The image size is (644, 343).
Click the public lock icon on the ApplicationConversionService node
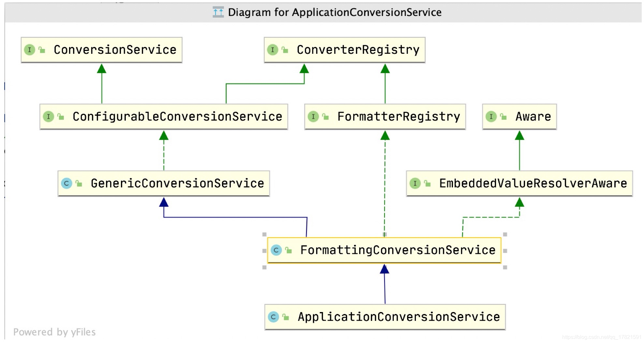coord(286,317)
